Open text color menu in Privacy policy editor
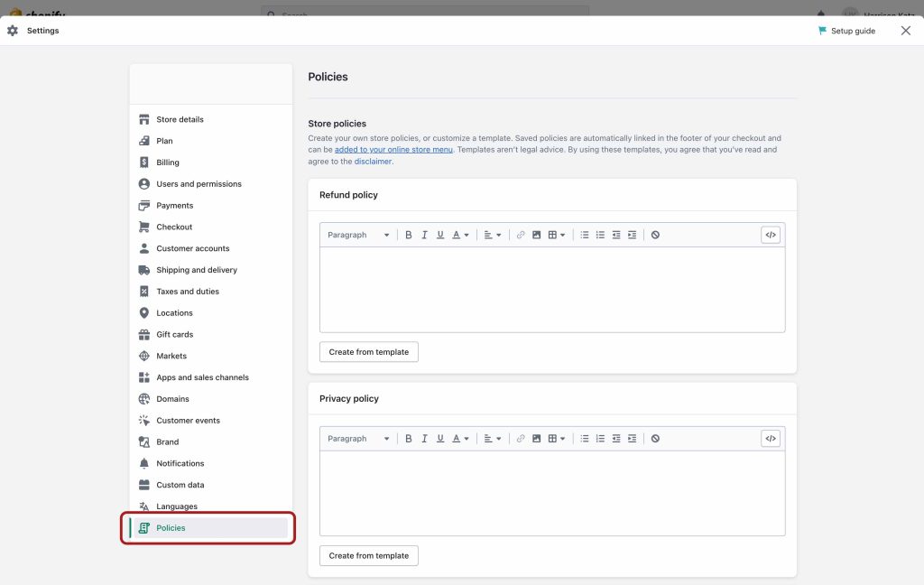The image size is (924, 585). pyautogui.click(x=460, y=439)
